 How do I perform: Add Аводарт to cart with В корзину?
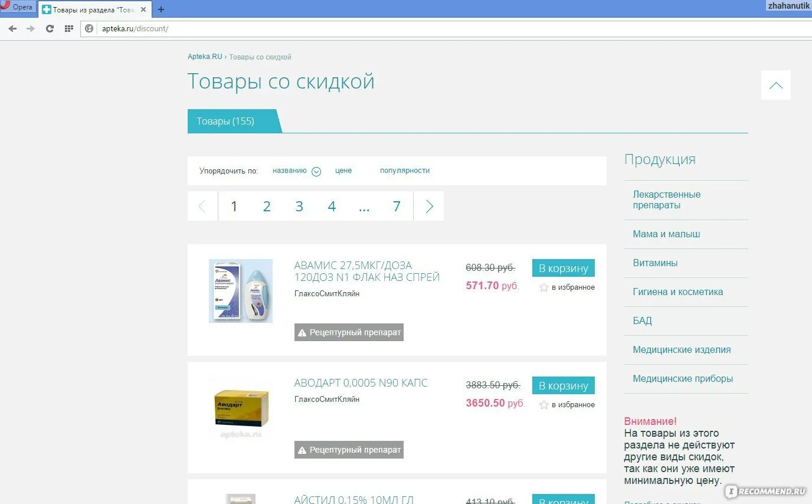point(563,385)
